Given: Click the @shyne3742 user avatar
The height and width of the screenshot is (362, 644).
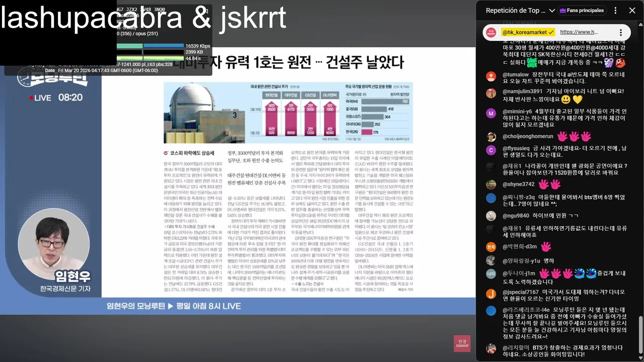Looking at the screenshot, I should point(491,185).
